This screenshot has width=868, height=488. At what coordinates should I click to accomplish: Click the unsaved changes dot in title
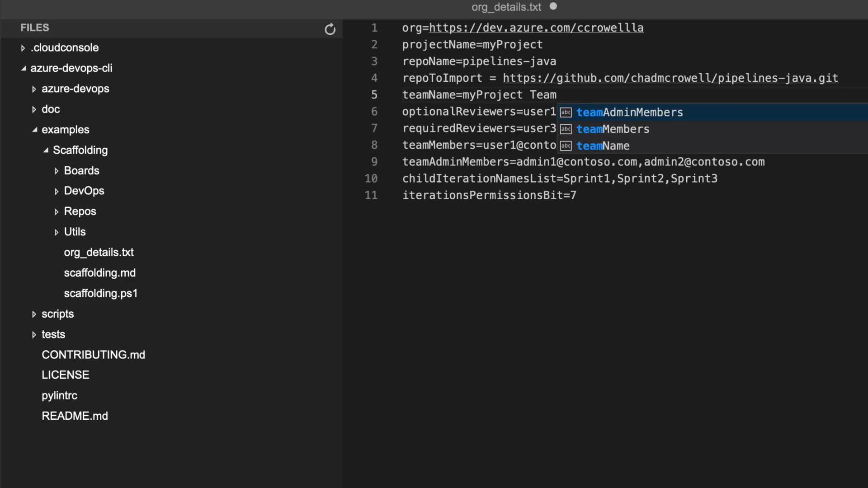553,6
